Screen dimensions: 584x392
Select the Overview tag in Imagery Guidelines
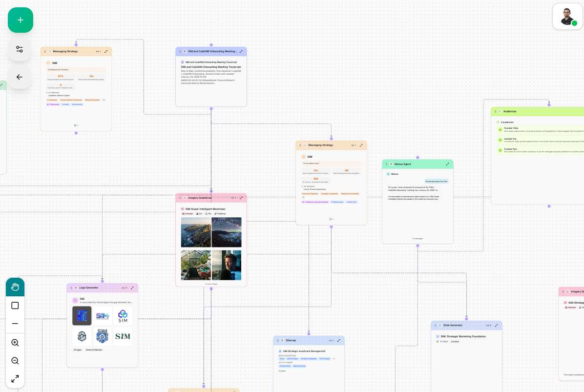188,214
